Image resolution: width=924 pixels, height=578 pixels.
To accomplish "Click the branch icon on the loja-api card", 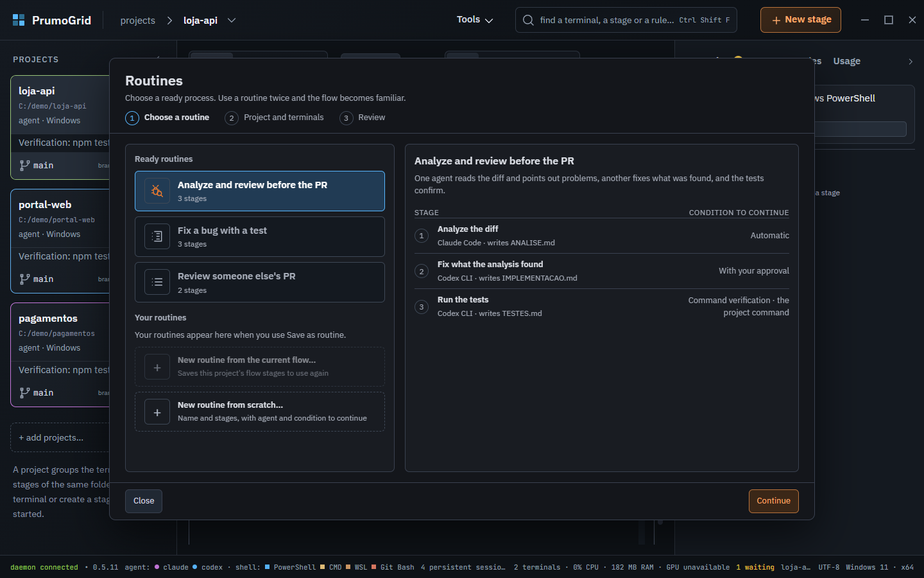I will [25, 165].
